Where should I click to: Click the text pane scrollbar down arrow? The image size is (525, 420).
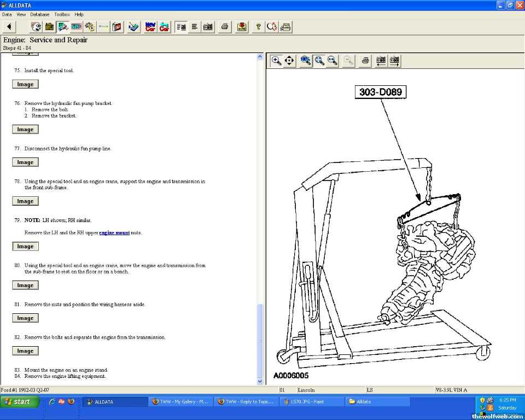(x=260, y=381)
